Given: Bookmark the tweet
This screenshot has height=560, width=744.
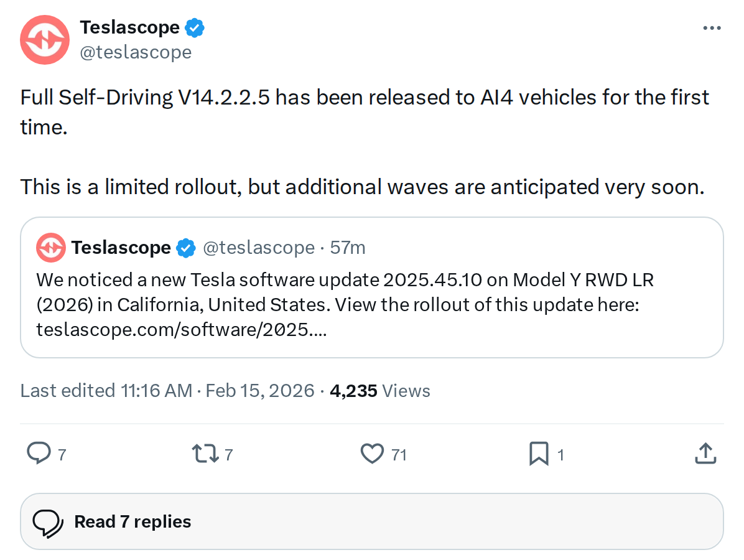Looking at the screenshot, I should [x=539, y=454].
